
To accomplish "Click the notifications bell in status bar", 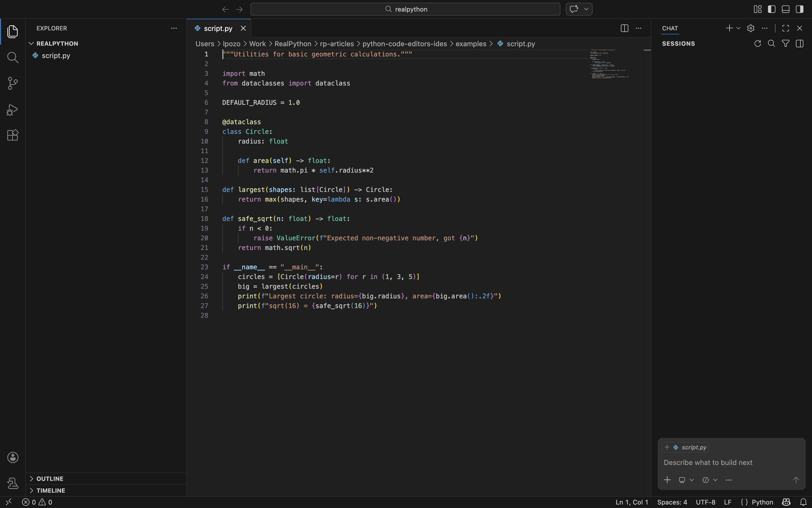I will tap(803, 502).
